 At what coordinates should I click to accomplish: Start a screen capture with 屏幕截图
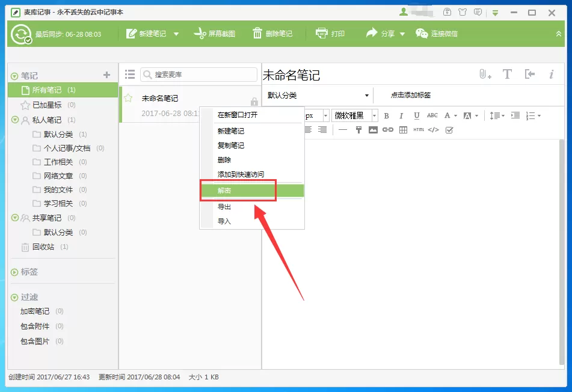(x=215, y=34)
